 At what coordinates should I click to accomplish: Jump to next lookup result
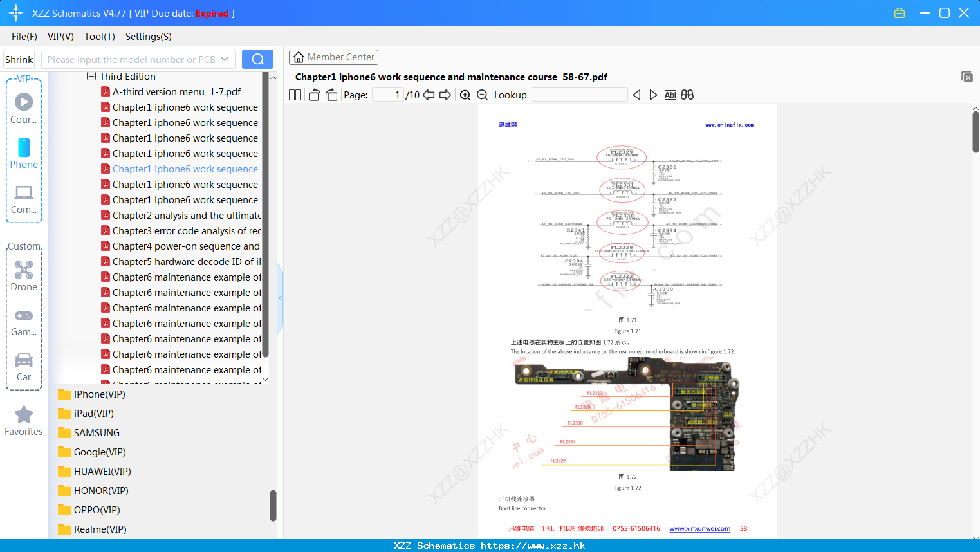[x=653, y=95]
